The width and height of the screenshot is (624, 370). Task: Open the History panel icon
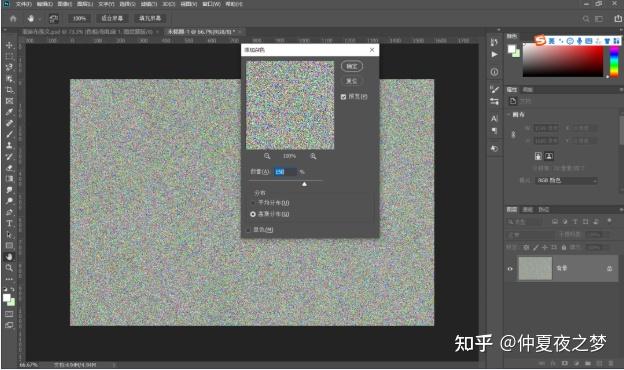pyautogui.click(x=494, y=42)
